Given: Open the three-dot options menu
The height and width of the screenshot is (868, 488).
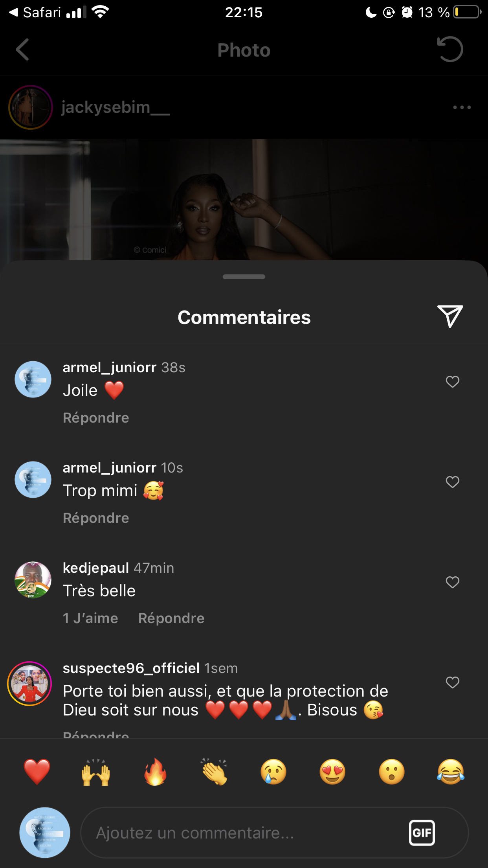Looking at the screenshot, I should click(462, 107).
